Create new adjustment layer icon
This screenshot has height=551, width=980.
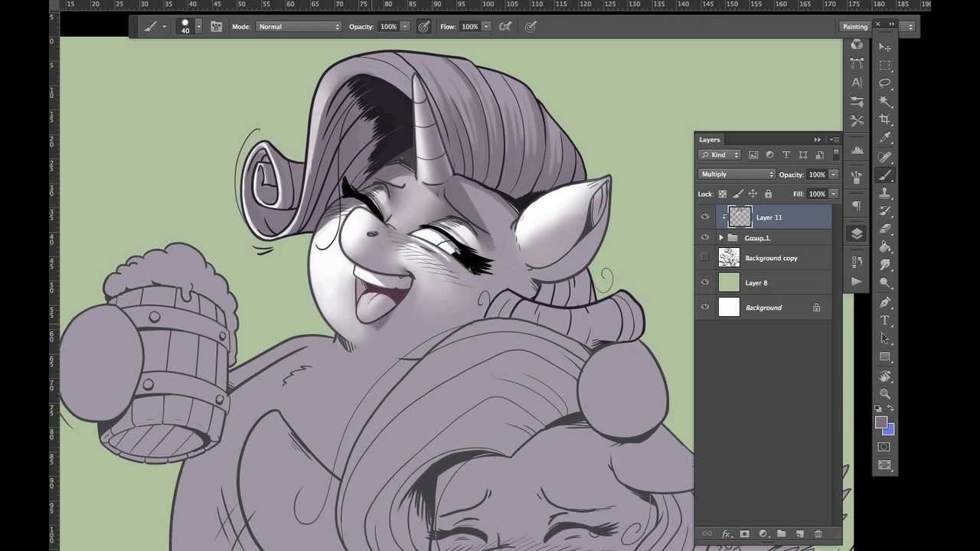(x=763, y=534)
